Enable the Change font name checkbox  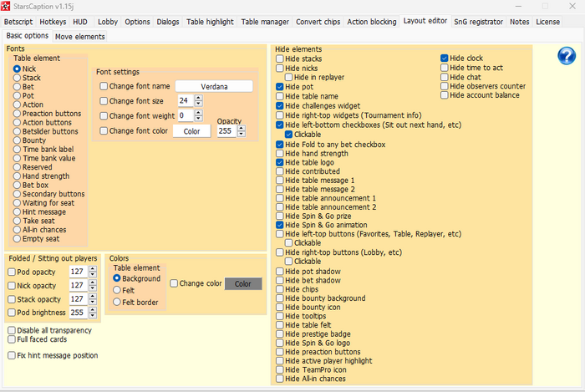point(104,86)
